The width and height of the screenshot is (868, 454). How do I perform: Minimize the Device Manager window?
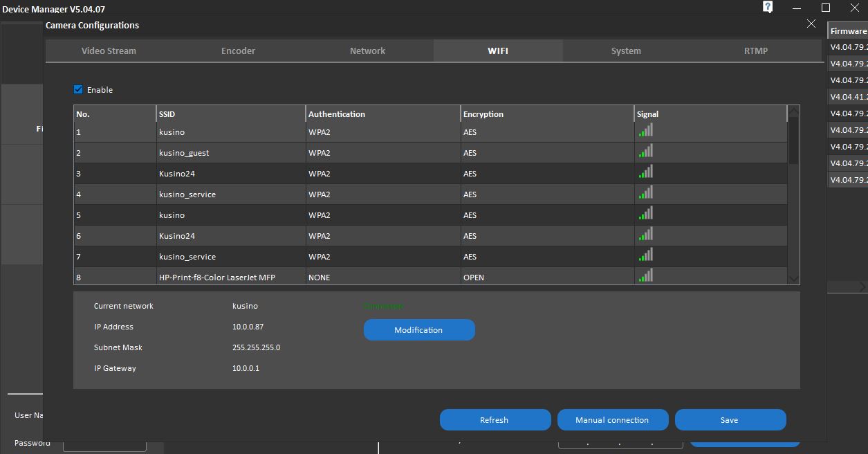(797, 8)
